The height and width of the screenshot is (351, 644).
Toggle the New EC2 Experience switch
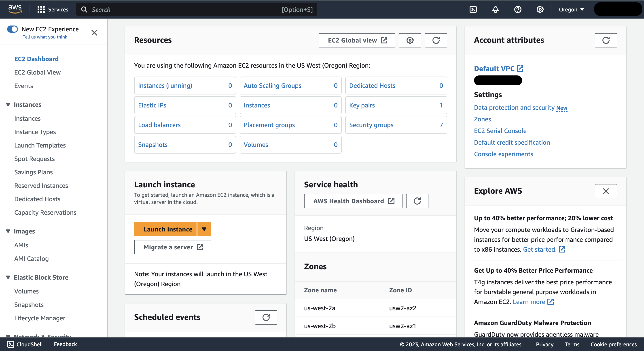tap(13, 29)
